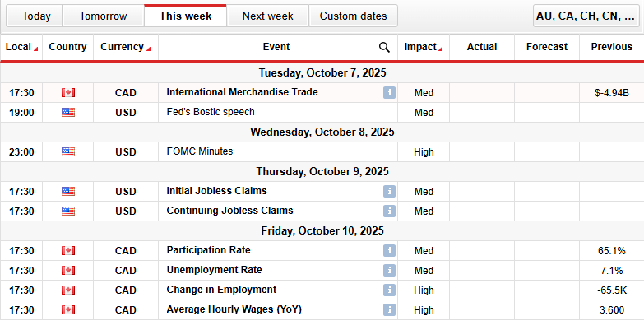Switch to the Today tab
This screenshot has width=644, height=330.
36,16
